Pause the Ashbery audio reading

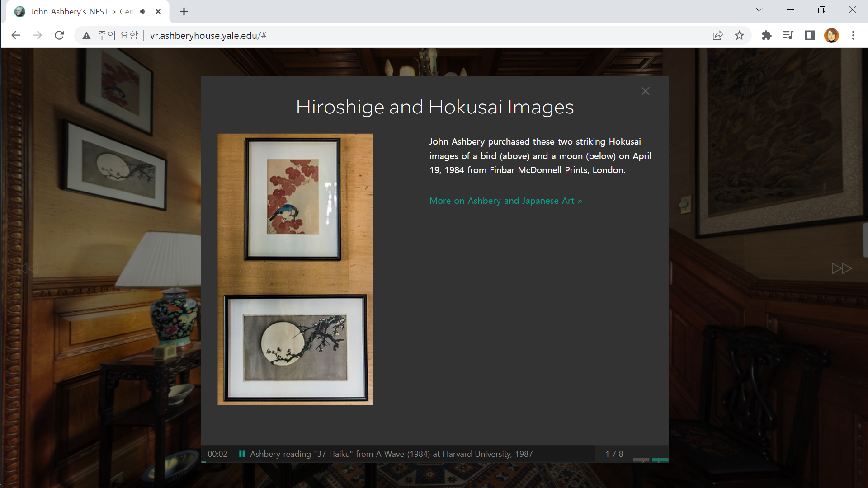coord(242,454)
